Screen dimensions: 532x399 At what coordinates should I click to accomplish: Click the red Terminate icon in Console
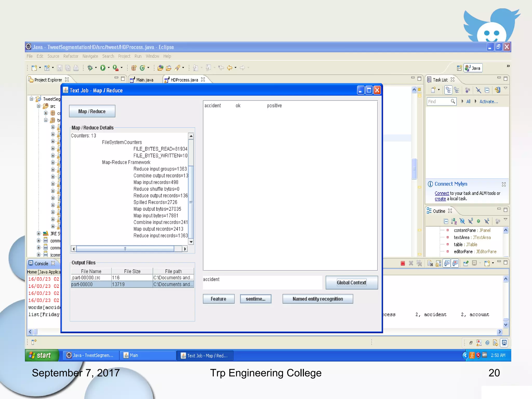point(403,263)
